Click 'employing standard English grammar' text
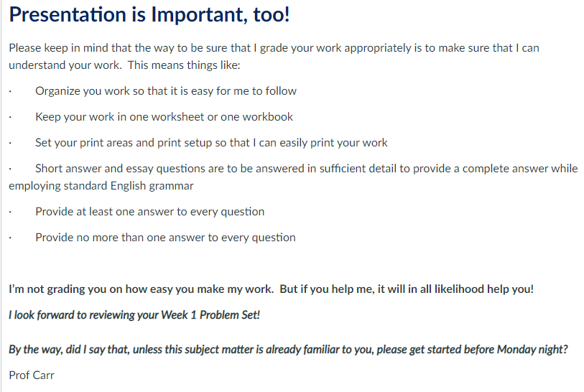Viewport: 584px width, 392px height. 101,186
